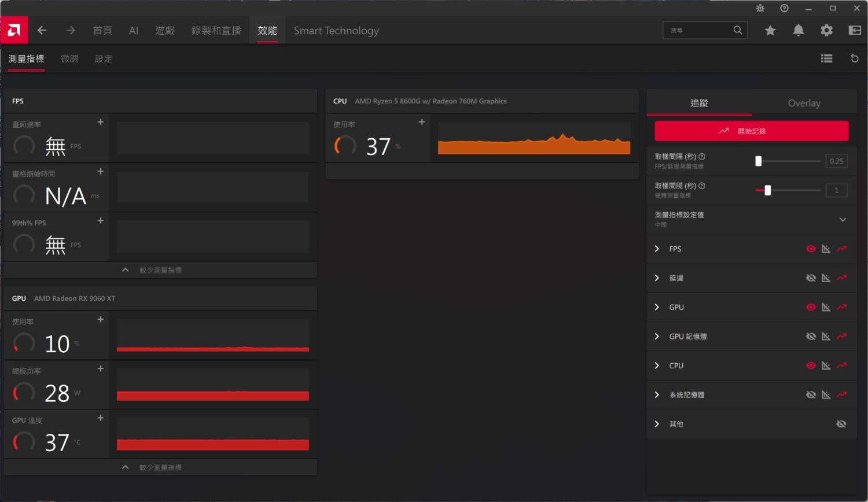Click plus on 總板功率 metric
The image size is (868, 502).
pos(101,368)
